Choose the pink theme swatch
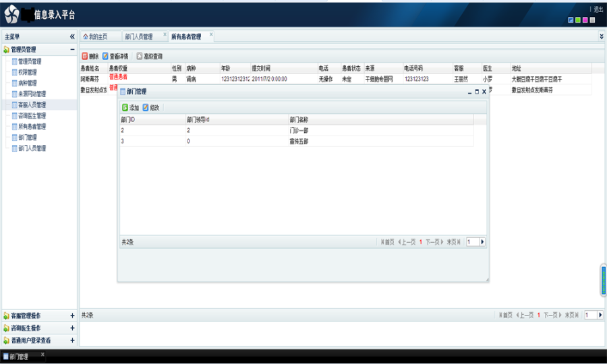The image size is (607, 364). click(585, 20)
